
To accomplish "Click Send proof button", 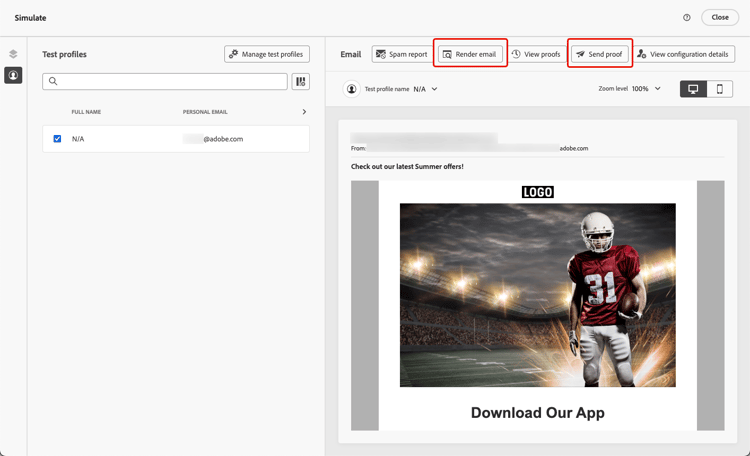I will (x=599, y=54).
